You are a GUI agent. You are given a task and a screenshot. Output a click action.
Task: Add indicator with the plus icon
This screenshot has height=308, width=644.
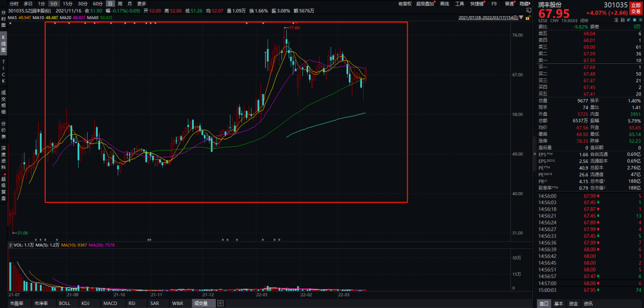click(220, 303)
